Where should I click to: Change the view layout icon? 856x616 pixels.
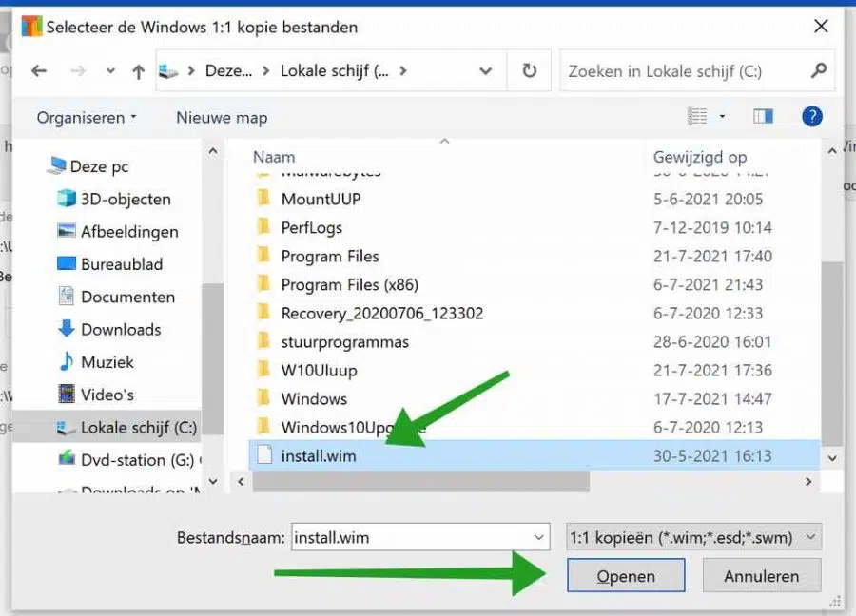[697, 116]
